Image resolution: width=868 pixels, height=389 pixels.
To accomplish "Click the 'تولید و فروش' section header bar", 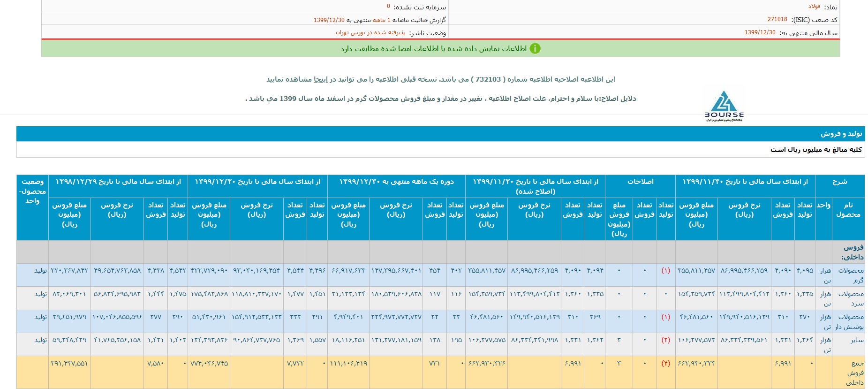I will 440,134.
